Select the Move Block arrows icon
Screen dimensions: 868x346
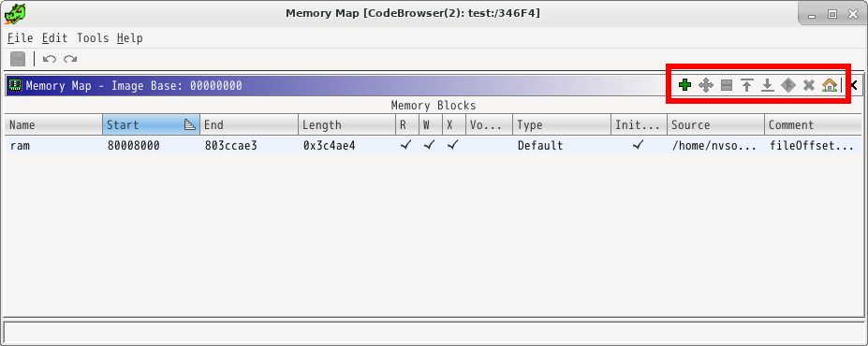706,85
